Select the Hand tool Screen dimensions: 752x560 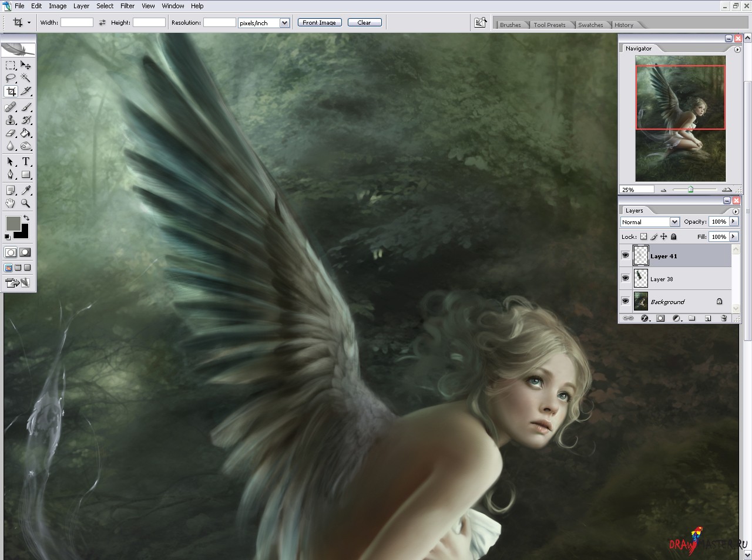coord(11,203)
